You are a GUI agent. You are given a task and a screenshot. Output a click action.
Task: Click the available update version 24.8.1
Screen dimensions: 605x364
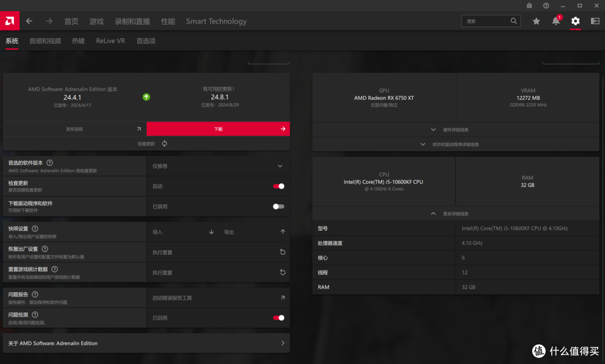(220, 97)
